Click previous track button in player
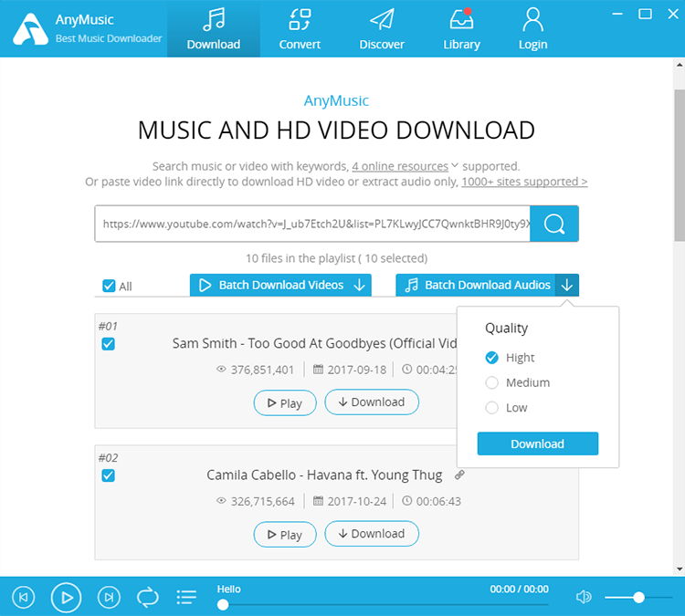685x616 pixels. tap(24, 597)
